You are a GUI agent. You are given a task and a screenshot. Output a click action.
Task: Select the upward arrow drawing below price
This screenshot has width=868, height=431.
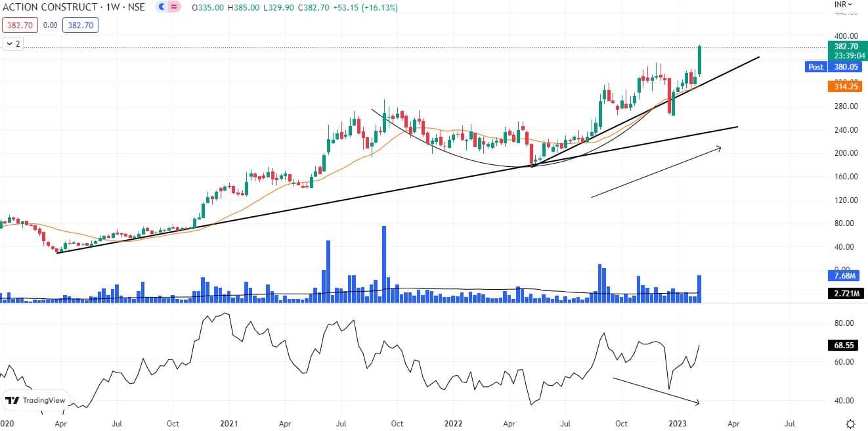(x=655, y=172)
